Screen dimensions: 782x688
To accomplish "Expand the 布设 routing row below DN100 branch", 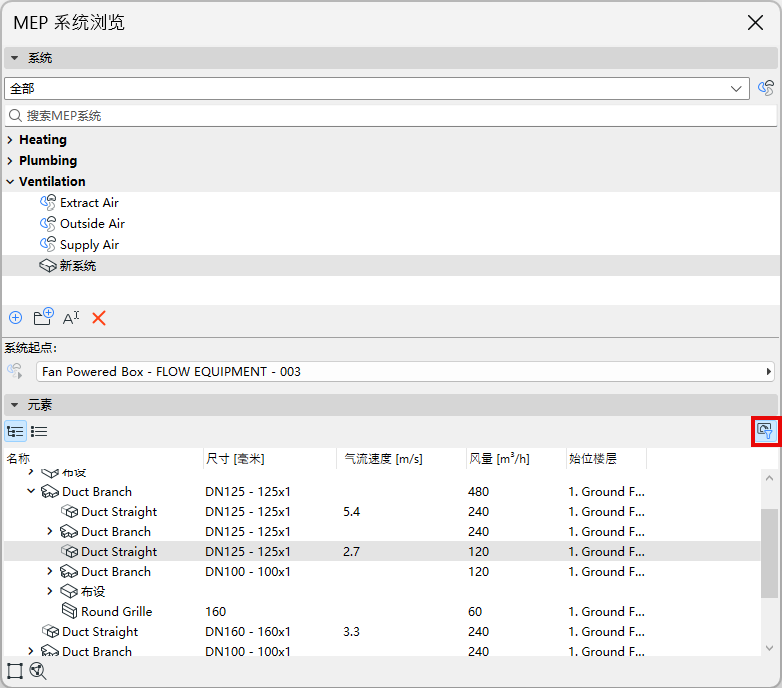I will pyautogui.click(x=49, y=591).
